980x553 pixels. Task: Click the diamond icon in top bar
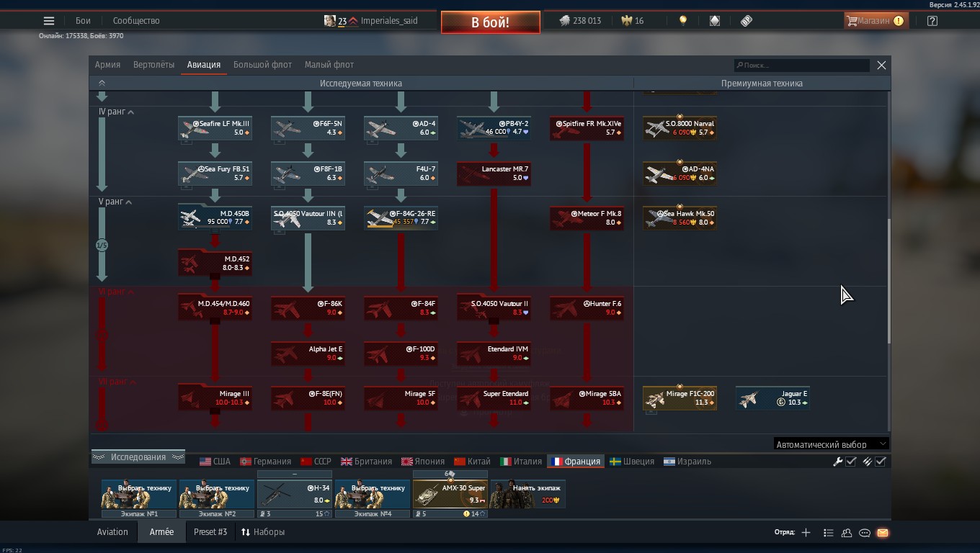point(715,21)
